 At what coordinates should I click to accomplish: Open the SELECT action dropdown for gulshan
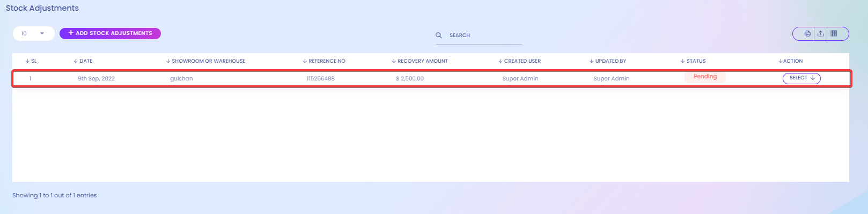tap(801, 78)
